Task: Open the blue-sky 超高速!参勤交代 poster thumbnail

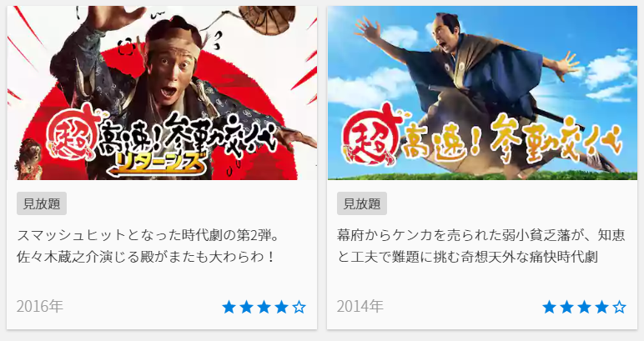Action: (482, 93)
